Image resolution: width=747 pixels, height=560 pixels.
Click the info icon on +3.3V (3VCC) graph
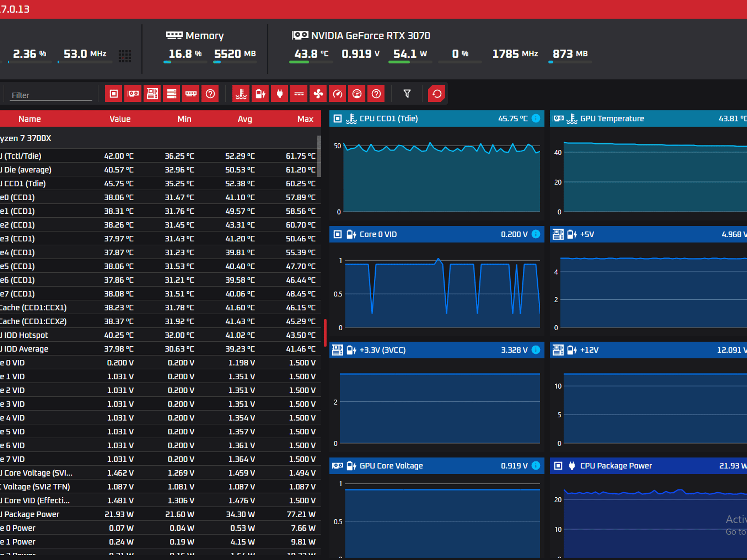click(536, 350)
